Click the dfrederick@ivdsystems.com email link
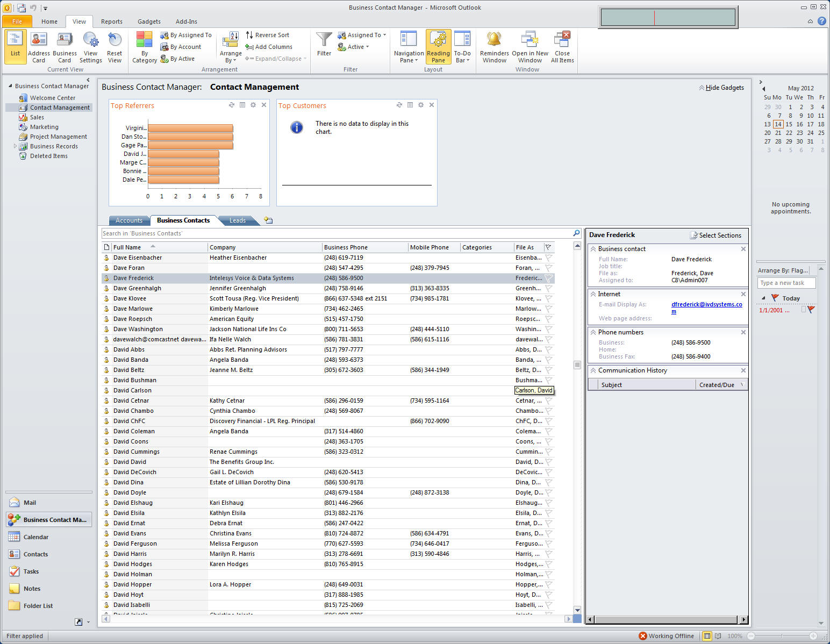Screen dimensions: 830x644 (706, 305)
